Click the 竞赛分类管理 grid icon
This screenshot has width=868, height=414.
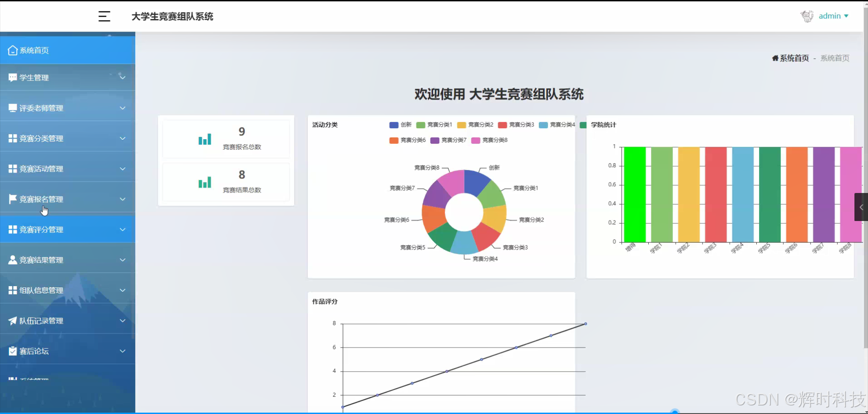coord(13,138)
